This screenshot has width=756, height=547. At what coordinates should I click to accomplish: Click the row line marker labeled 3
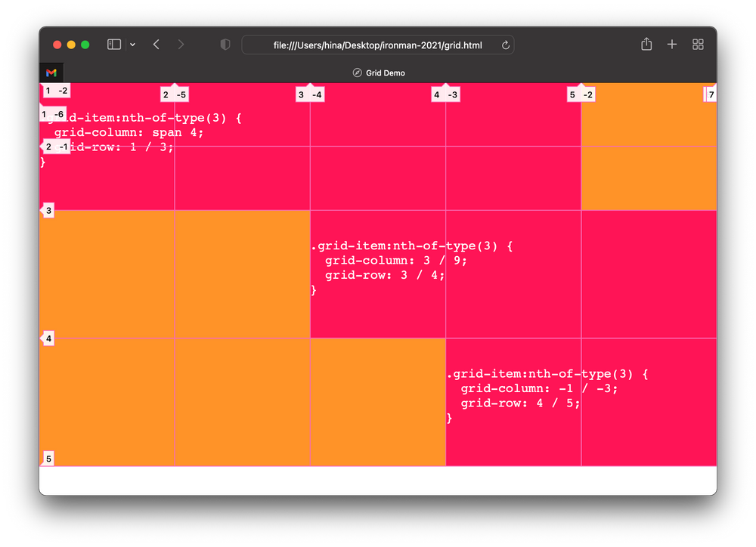48,210
